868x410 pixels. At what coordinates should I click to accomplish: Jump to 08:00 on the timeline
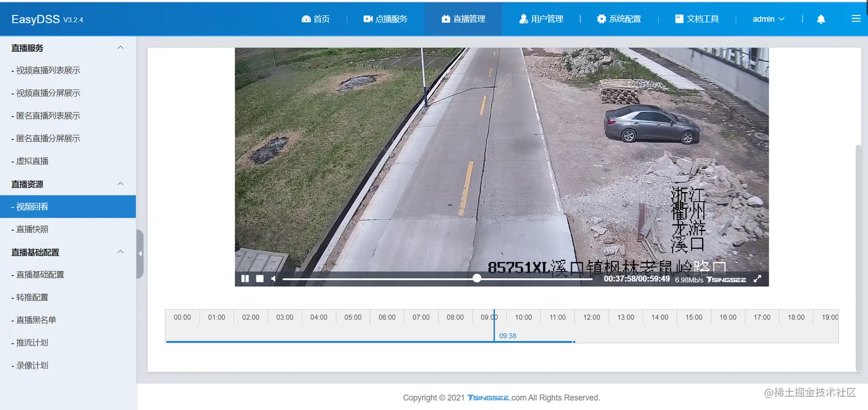455,317
